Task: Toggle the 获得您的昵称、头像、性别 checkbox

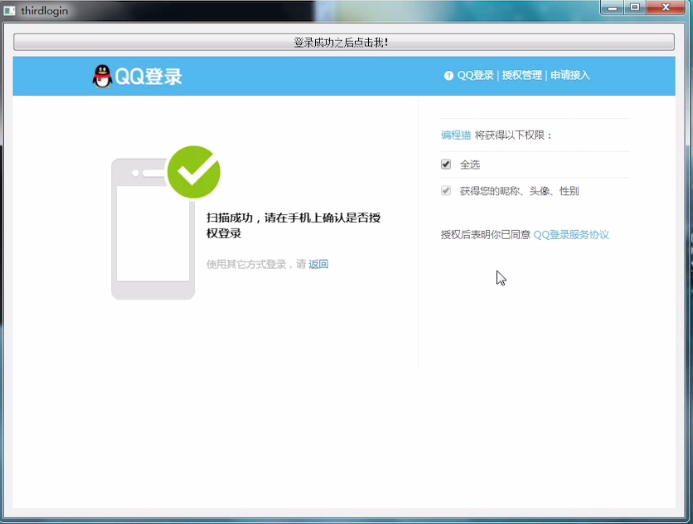Action: [x=446, y=190]
